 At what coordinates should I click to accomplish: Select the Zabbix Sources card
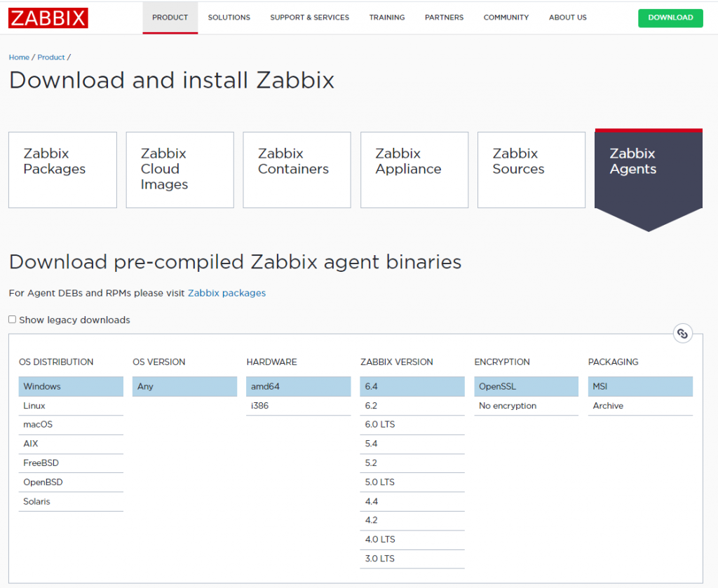tap(531, 170)
